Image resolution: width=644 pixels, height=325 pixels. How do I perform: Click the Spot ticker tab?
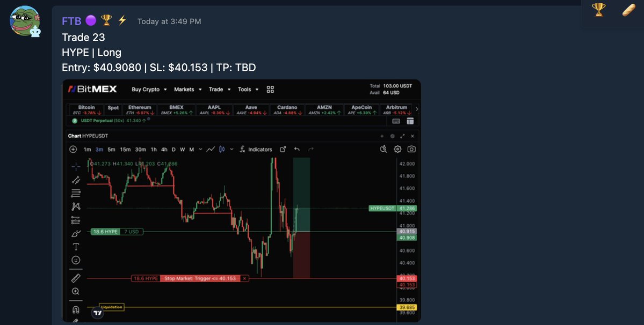[113, 108]
